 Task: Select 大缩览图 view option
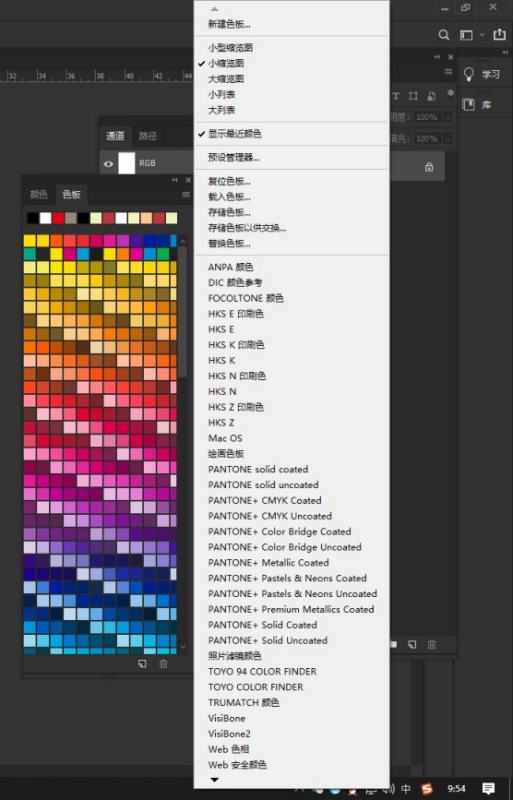226,79
